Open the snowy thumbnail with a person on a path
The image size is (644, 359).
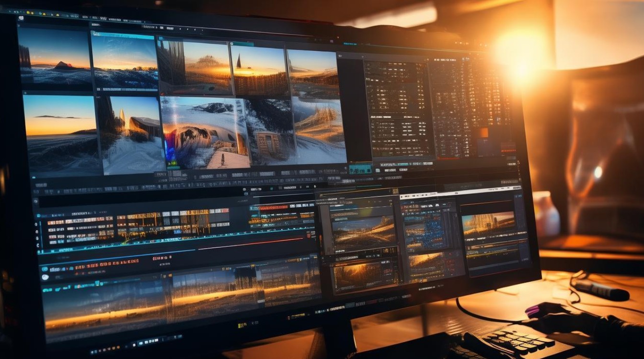click(205, 133)
